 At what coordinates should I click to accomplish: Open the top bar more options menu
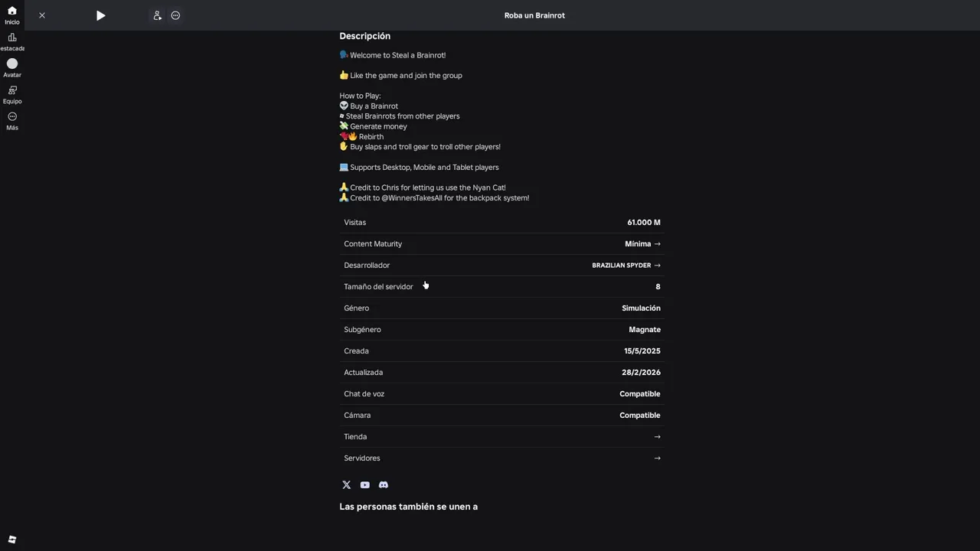(x=175, y=15)
